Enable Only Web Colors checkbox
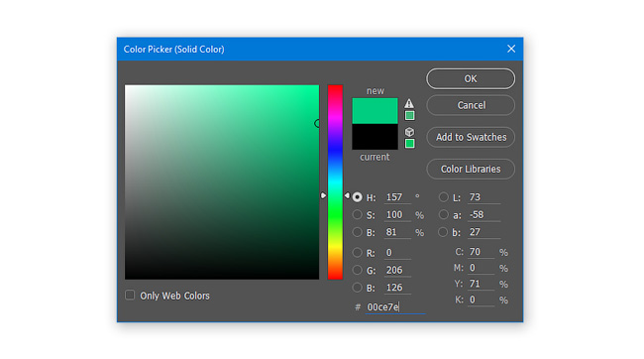The height and width of the screenshot is (359, 644). click(130, 295)
